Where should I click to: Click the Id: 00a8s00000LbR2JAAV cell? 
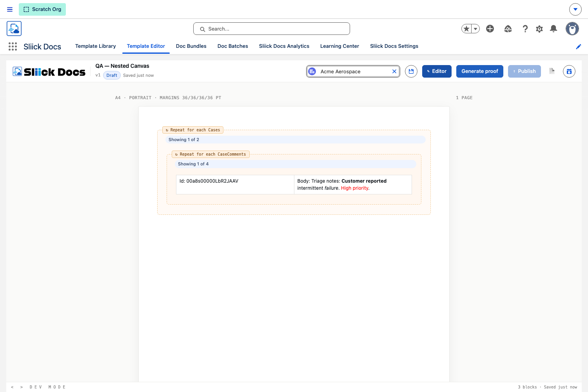coord(235,185)
